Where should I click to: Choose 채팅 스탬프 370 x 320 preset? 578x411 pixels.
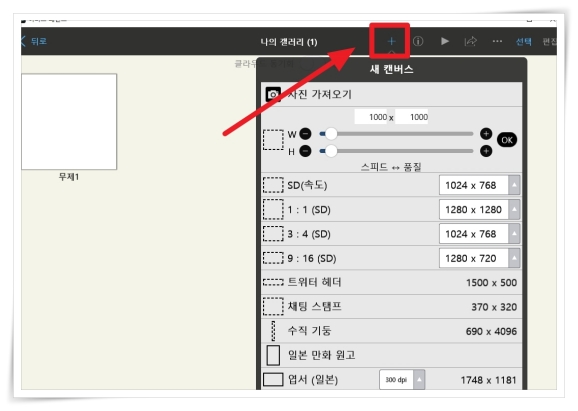(391, 307)
